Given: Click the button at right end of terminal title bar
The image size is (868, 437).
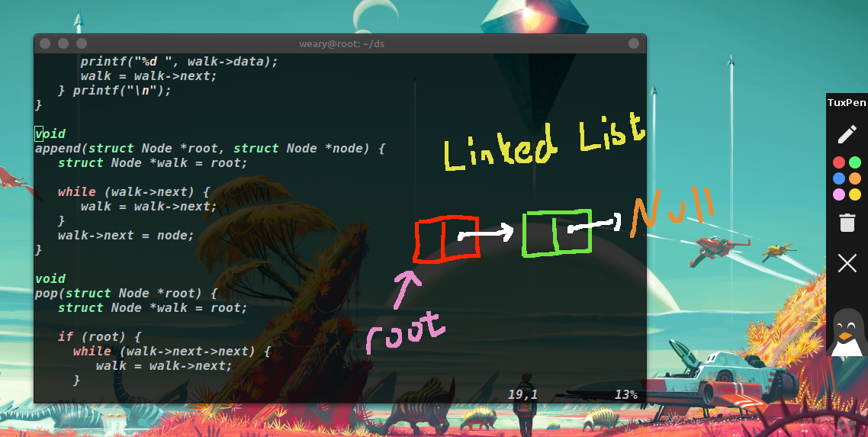Looking at the screenshot, I should 634,43.
